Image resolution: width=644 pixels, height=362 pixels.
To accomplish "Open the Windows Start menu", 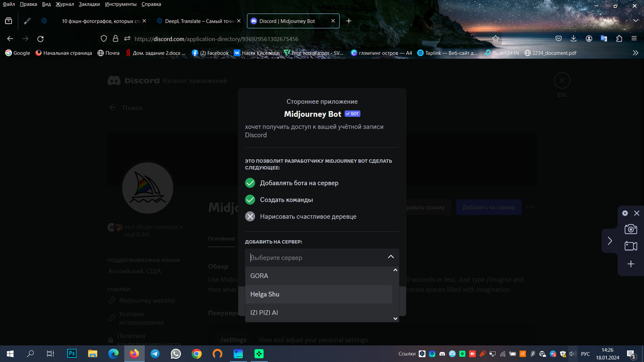I will click(10, 354).
